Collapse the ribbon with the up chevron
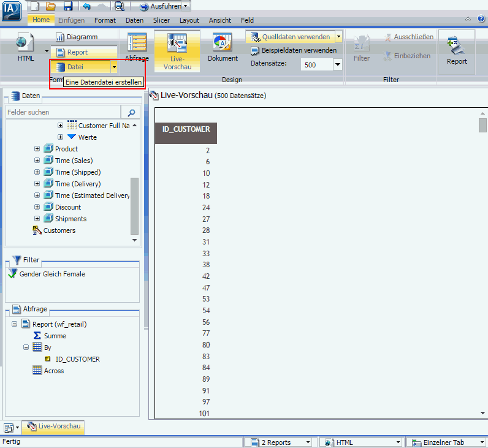 pos(468,19)
